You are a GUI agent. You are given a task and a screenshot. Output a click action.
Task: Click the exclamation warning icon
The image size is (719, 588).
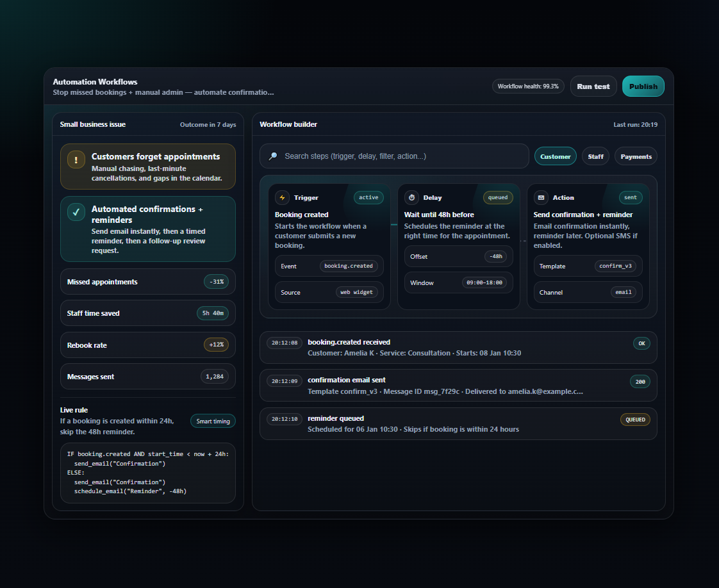[76, 160]
